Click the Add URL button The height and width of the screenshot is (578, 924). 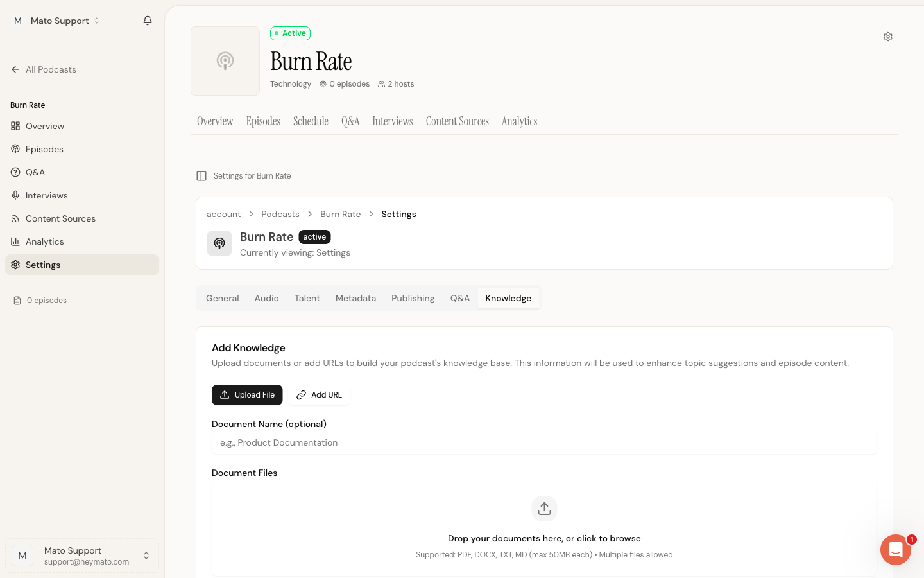pyautogui.click(x=319, y=395)
